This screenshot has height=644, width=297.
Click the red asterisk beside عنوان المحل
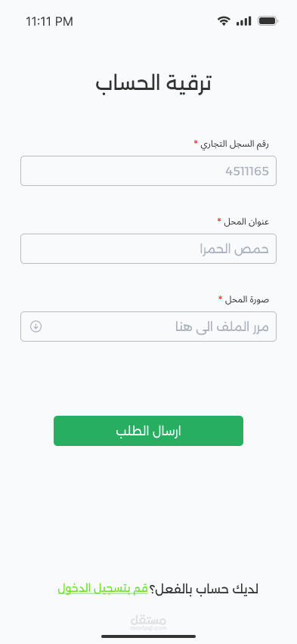pos(219,221)
